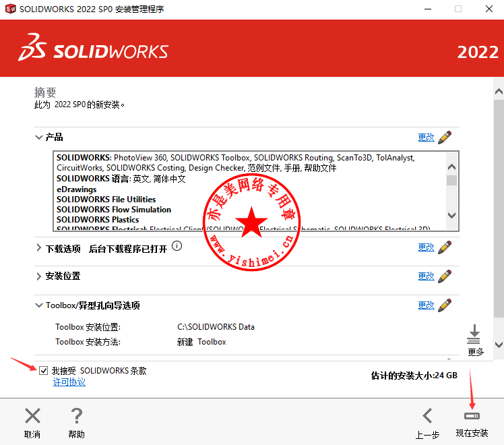Go back with the 上一步 arrow

(x=427, y=416)
